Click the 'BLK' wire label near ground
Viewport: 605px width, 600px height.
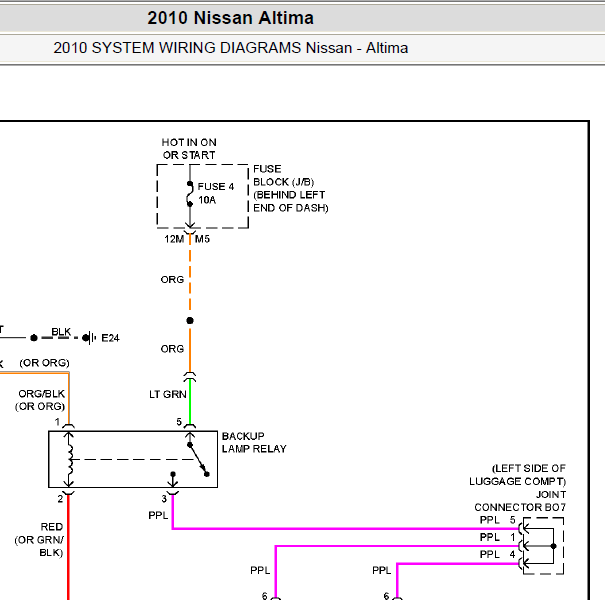click(61, 332)
